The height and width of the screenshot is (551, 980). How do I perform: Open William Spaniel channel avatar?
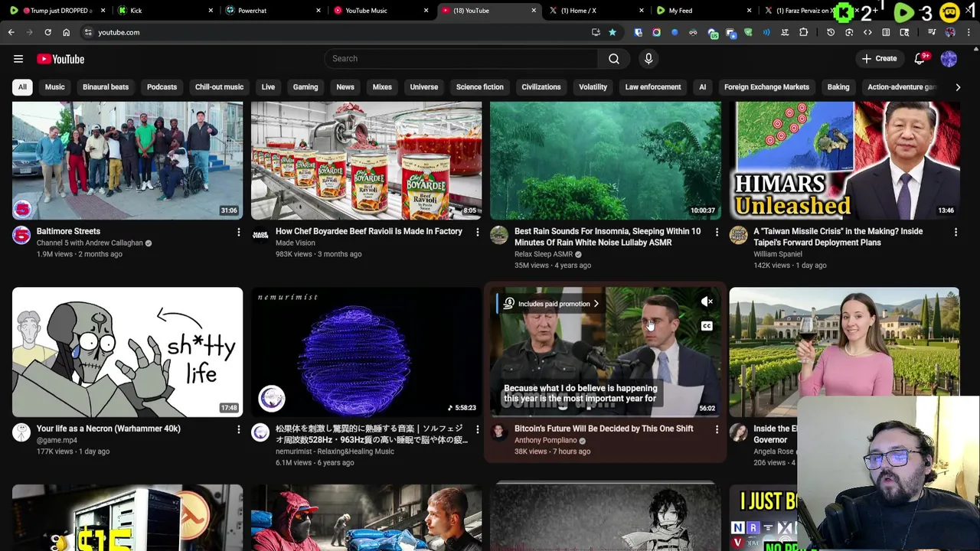click(x=738, y=235)
